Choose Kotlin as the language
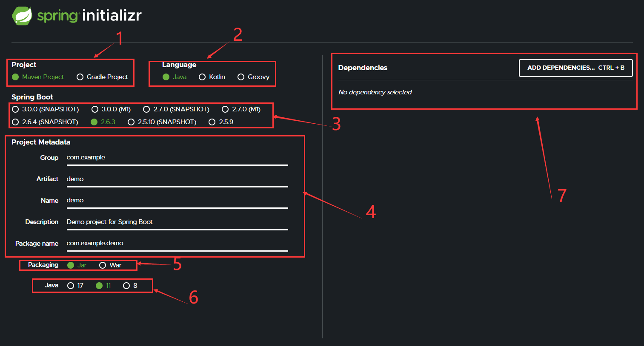 click(x=212, y=77)
